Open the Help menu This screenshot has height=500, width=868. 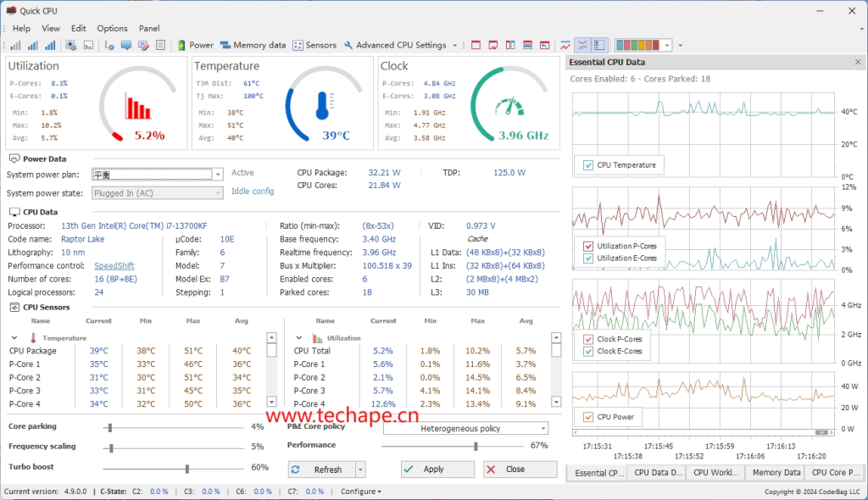(21, 28)
